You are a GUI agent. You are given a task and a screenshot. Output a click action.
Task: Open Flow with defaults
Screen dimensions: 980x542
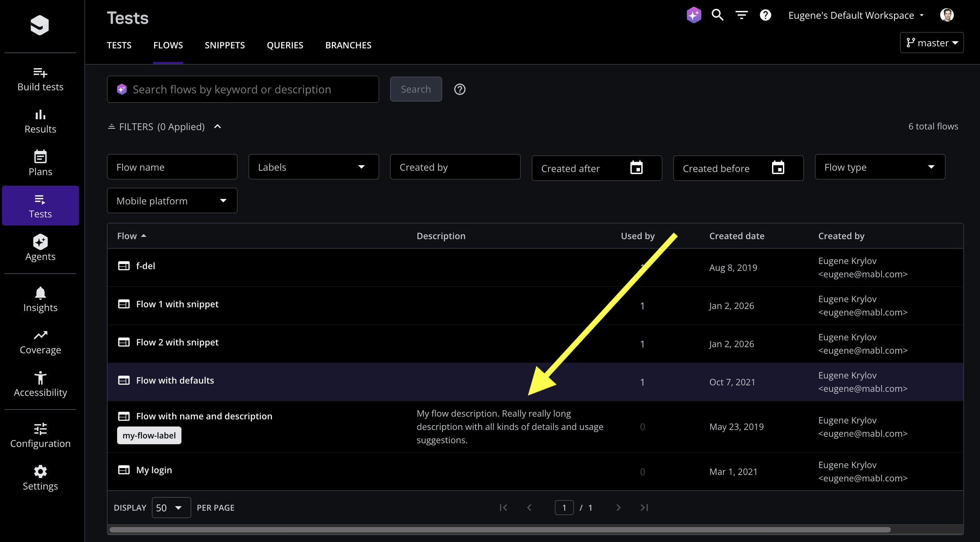(175, 380)
